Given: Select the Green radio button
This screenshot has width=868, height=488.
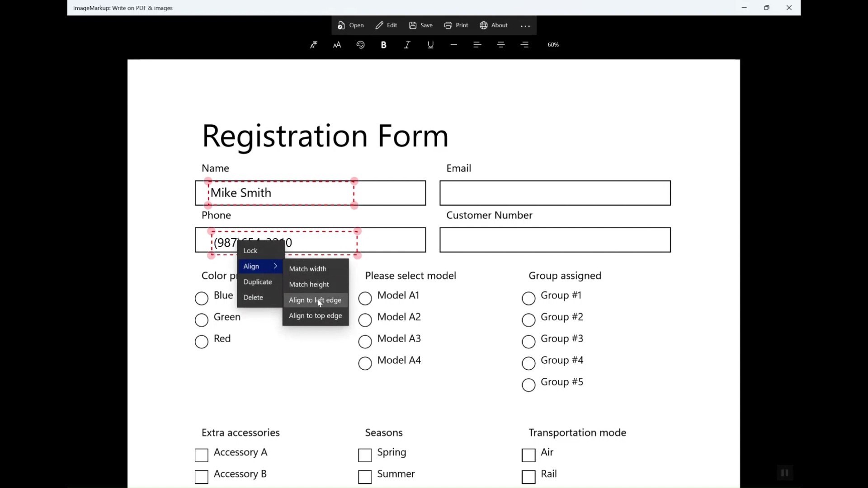Looking at the screenshot, I should pos(202,320).
